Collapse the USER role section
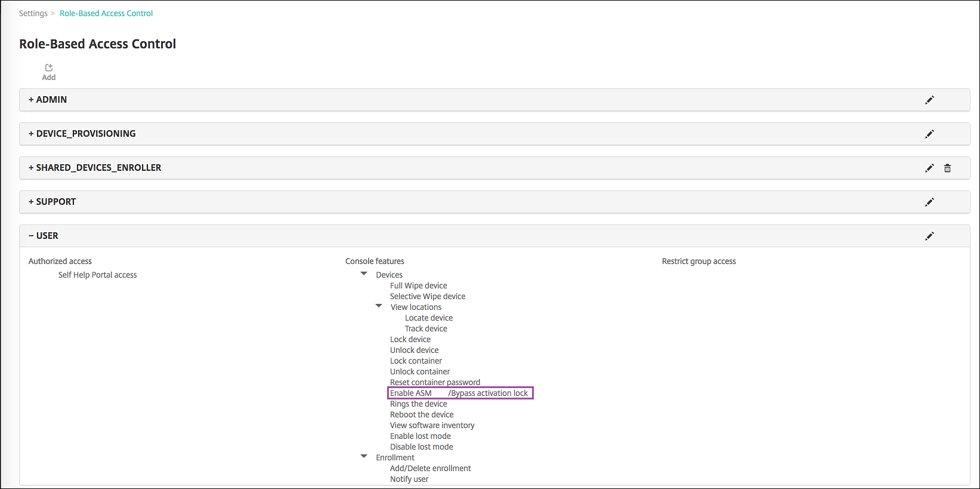 (32, 236)
